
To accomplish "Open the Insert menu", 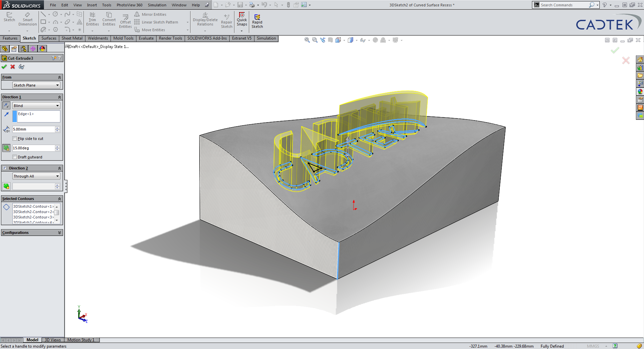I will click(x=92, y=5).
